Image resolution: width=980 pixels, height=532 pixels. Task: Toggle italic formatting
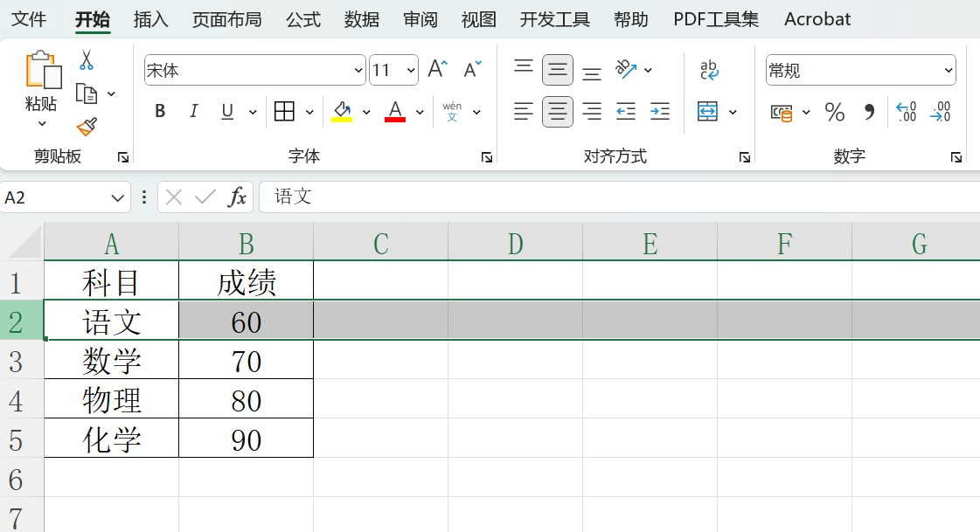(194, 111)
